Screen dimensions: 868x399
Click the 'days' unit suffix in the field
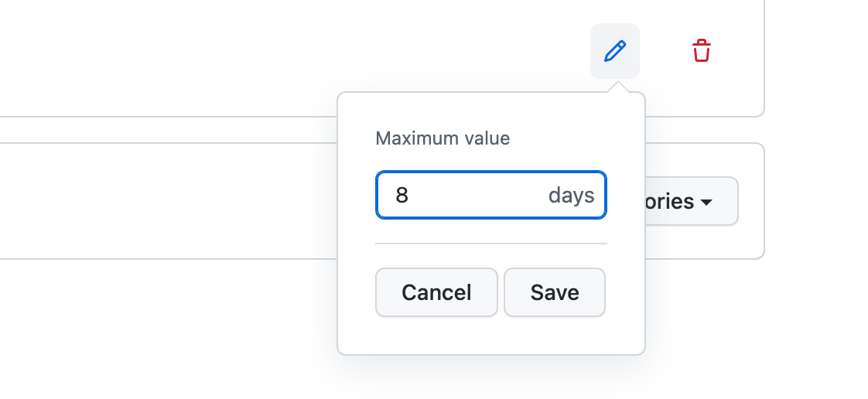[571, 195]
